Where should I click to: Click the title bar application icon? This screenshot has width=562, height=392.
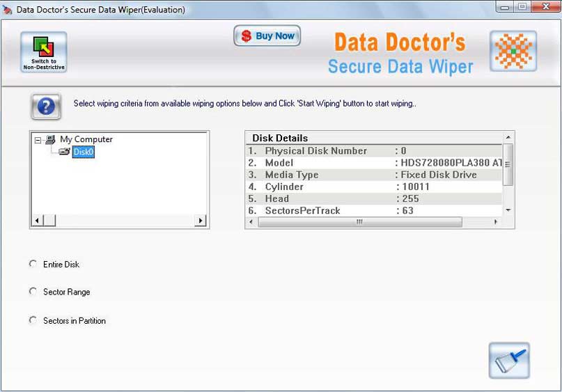(7, 10)
